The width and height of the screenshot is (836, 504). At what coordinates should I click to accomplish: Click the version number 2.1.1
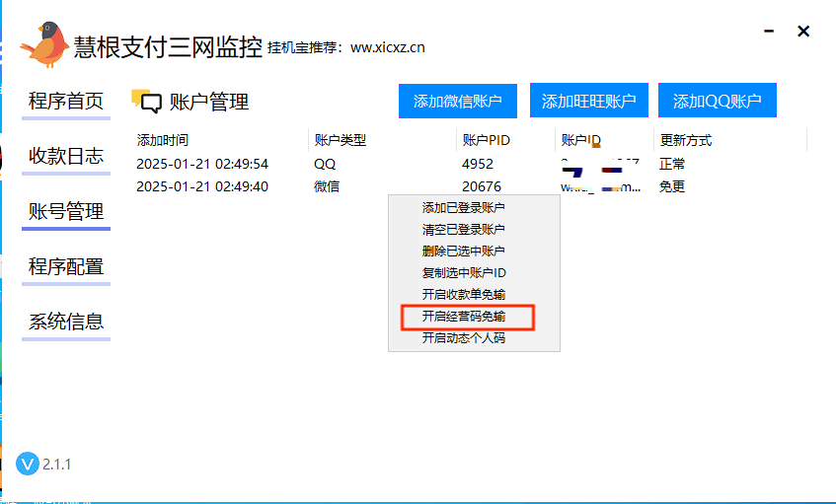(x=56, y=464)
